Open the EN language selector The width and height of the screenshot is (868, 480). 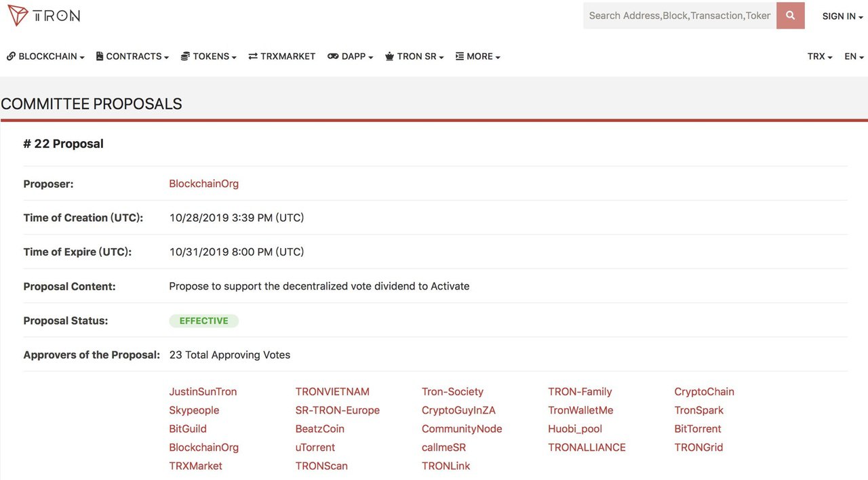[854, 56]
